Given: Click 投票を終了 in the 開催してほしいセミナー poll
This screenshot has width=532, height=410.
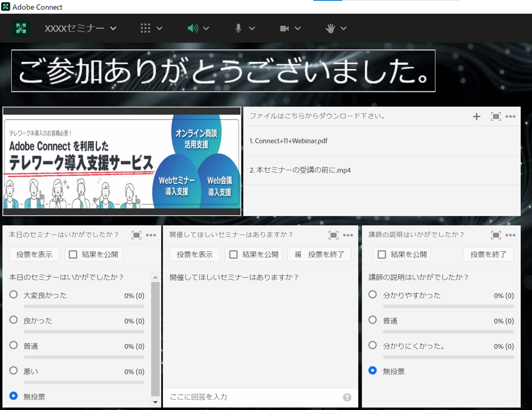Looking at the screenshot, I should click(x=326, y=255).
